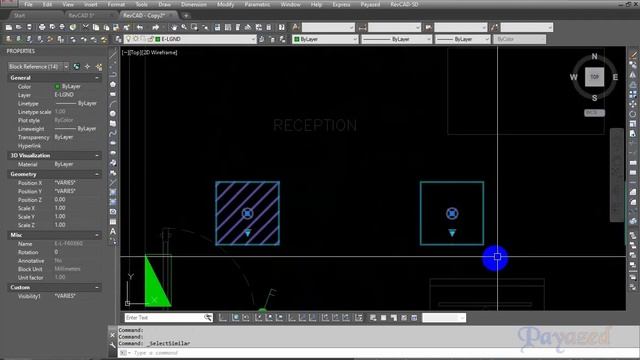Open the ByLayer color control dropdown
This screenshot has width=640, height=360.
tap(355, 39)
